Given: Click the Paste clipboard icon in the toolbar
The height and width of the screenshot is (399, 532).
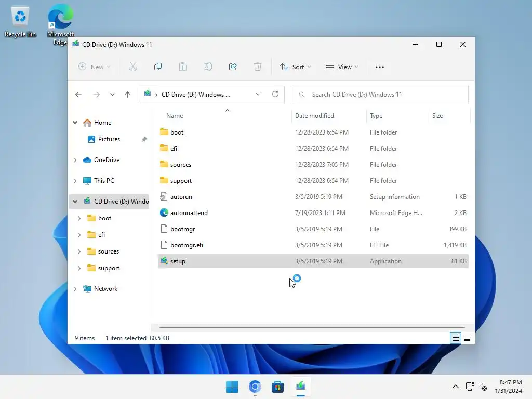Looking at the screenshot, I should (x=183, y=67).
